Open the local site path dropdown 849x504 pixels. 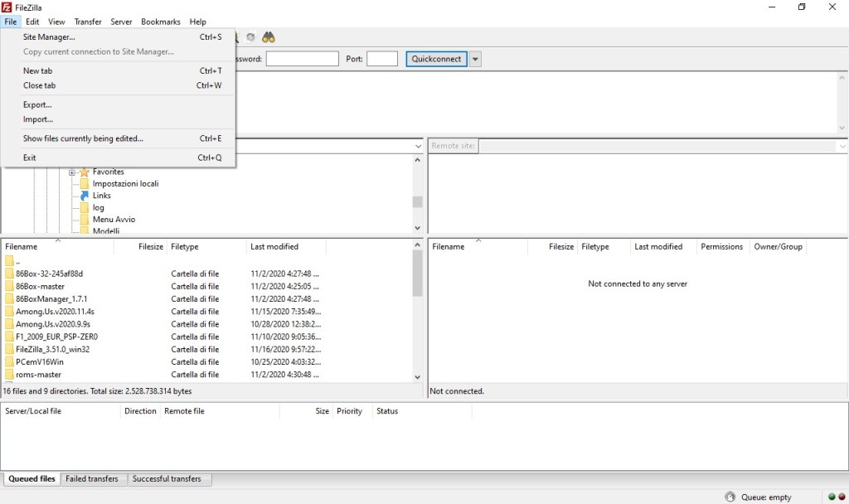click(418, 146)
